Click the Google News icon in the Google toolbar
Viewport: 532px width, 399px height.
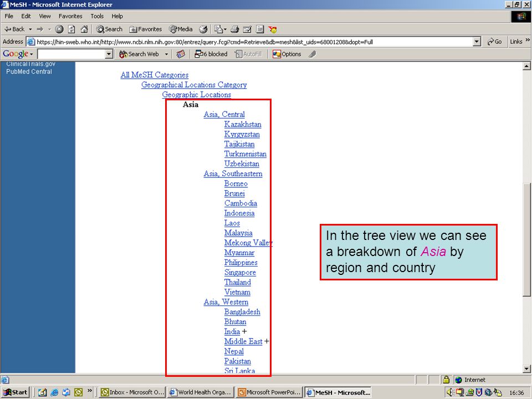click(x=181, y=54)
